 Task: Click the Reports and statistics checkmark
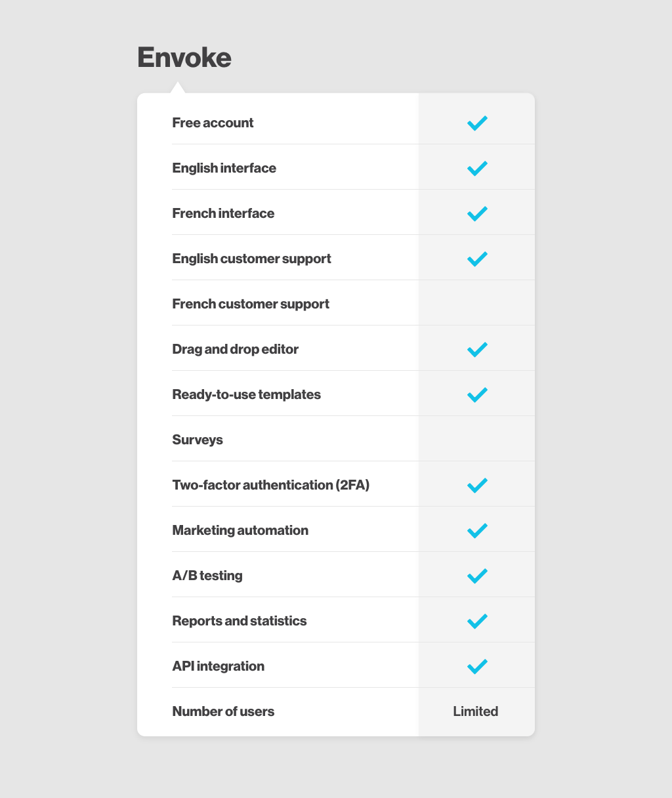477,621
